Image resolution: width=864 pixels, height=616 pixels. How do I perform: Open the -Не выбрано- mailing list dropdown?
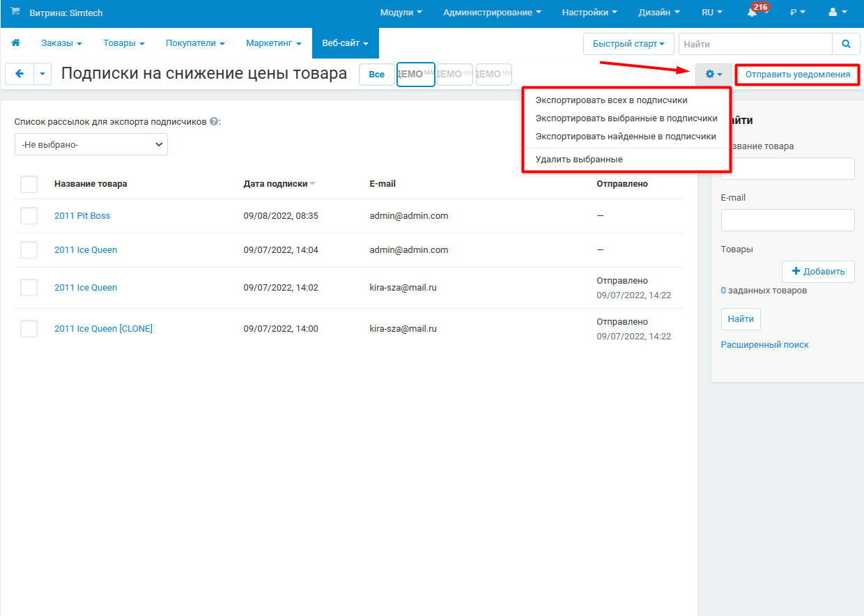[x=91, y=144]
